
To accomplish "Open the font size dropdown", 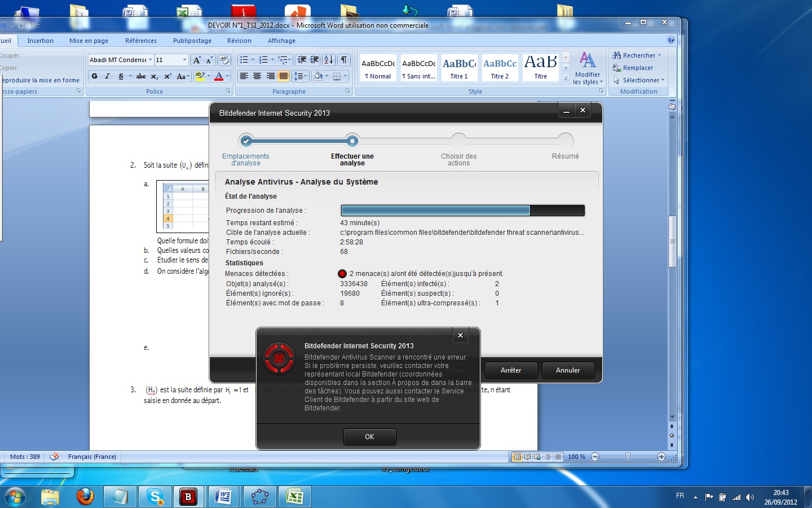I will pyautogui.click(x=184, y=60).
